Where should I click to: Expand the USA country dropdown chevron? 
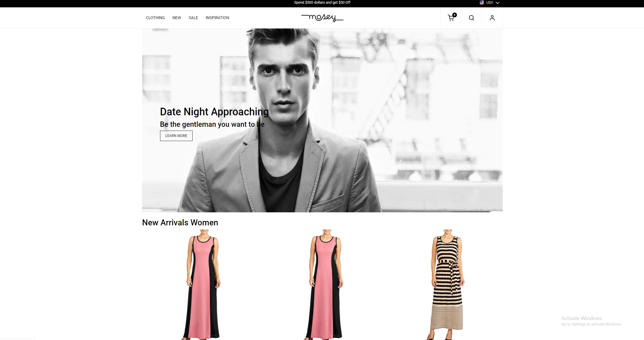[x=498, y=3]
